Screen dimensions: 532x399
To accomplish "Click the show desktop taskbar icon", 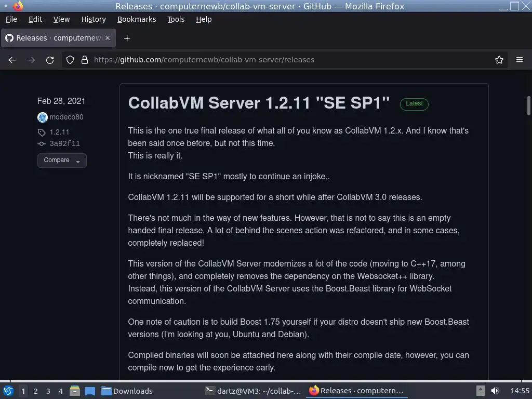I will point(89,391).
